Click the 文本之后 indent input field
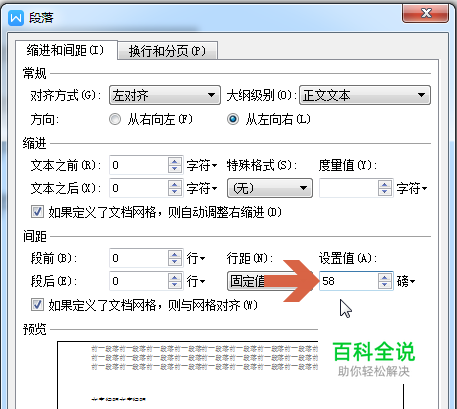Image resolution: width=457 pixels, height=409 pixels. (x=139, y=188)
